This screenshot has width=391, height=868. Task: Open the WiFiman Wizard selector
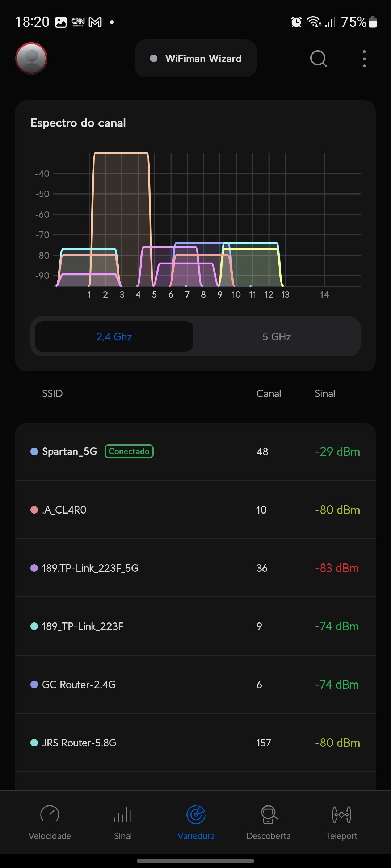click(195, 59)
